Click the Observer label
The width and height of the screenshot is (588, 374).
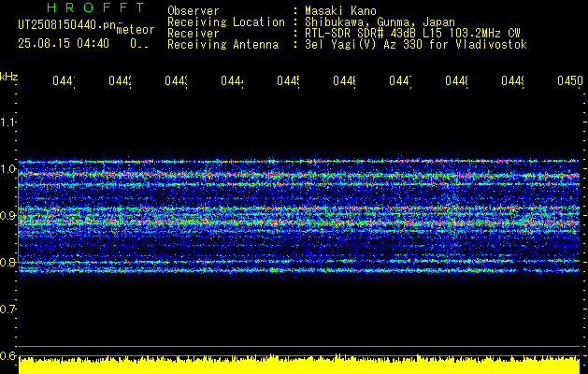(194, 11)
